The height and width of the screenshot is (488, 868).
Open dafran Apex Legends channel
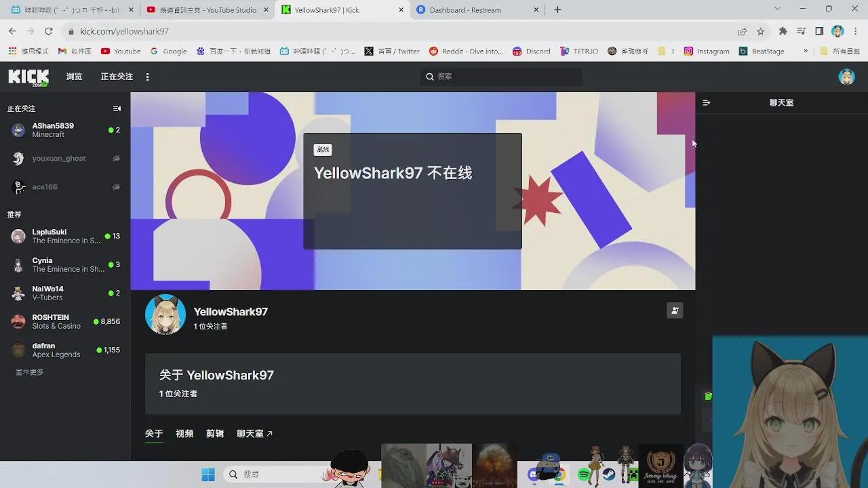(x=65, y=350)
